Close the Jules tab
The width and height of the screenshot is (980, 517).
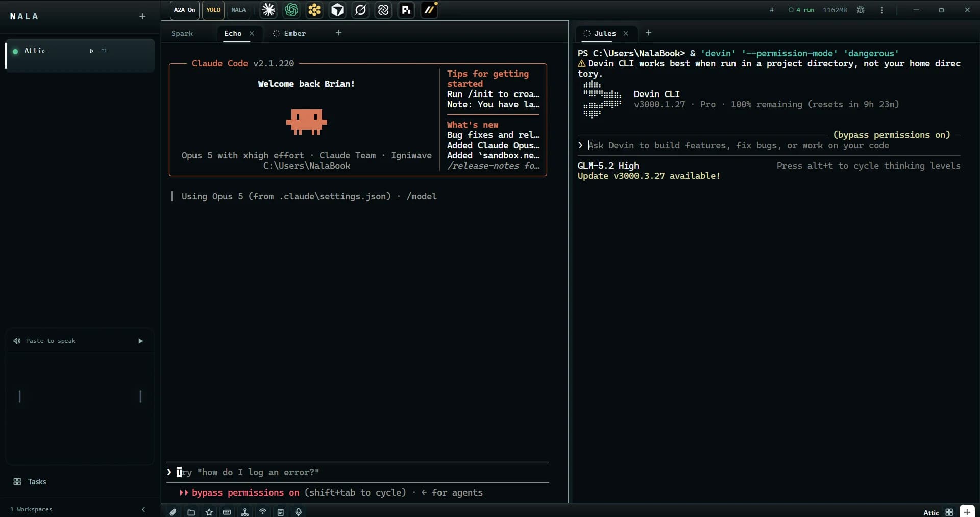626,33
